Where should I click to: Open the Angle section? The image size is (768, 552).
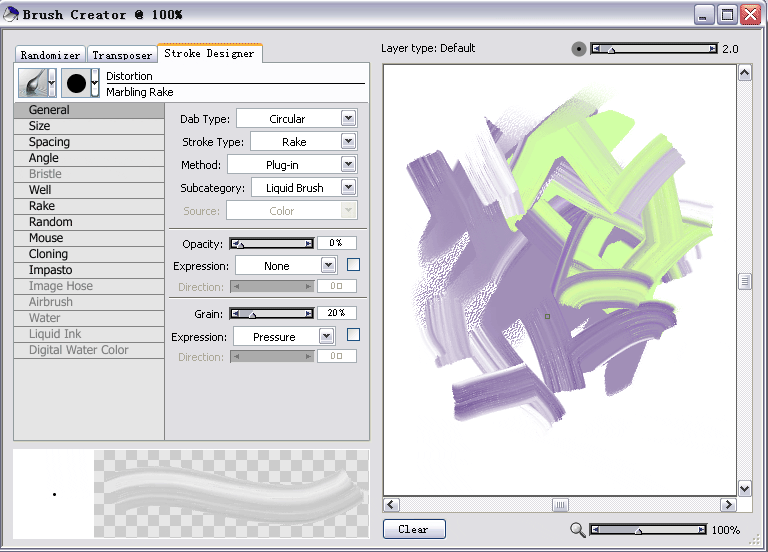(89, 158)
